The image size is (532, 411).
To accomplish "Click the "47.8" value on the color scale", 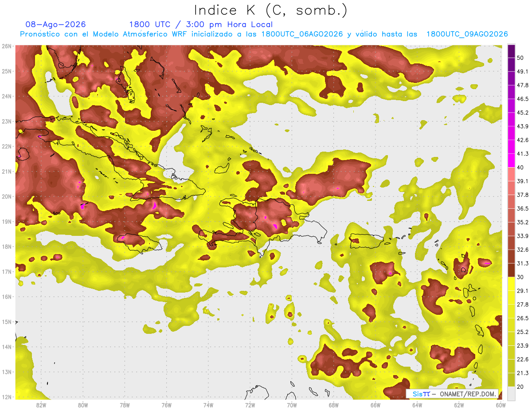I will coord(523,85).
